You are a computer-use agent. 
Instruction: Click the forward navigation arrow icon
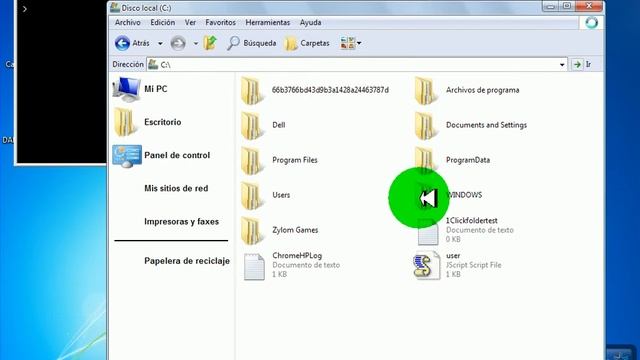(178, 43)
